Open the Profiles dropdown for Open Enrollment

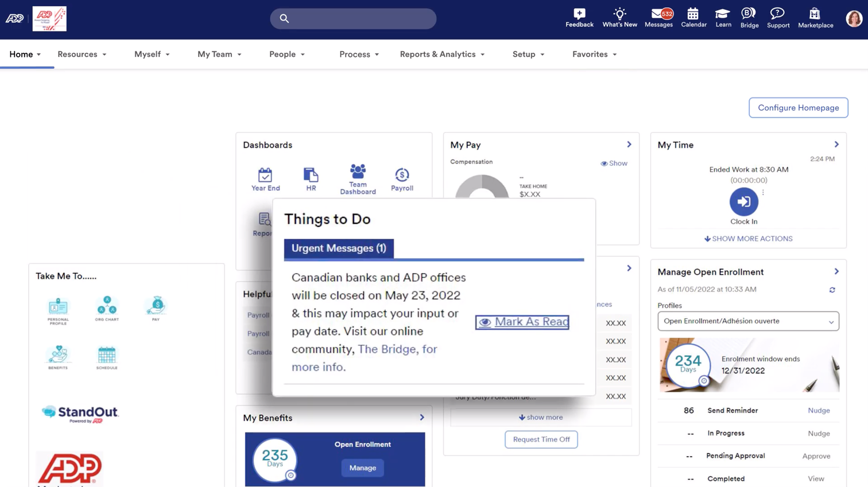coord(747,321)
